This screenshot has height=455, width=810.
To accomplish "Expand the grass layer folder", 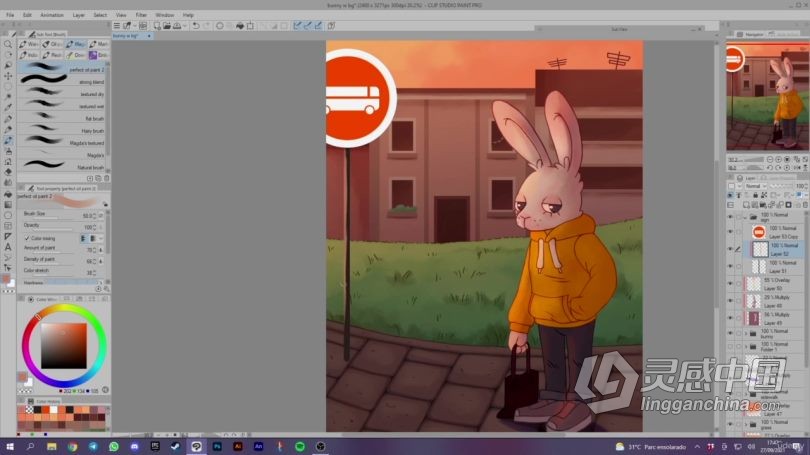I will tap(745, 425).
